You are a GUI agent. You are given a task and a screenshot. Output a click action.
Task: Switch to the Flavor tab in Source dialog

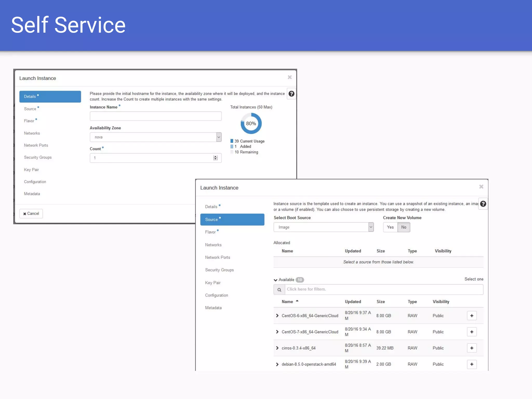[x=210, y=232]
